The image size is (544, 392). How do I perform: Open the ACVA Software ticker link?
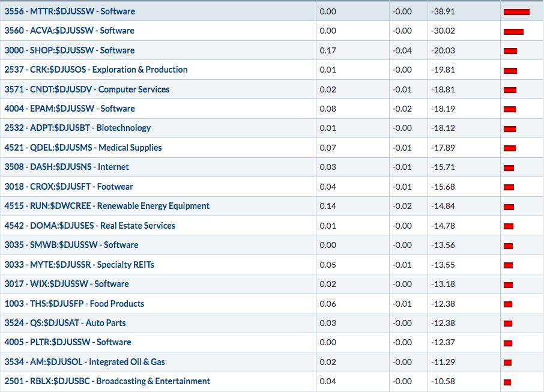coord(70,31)
